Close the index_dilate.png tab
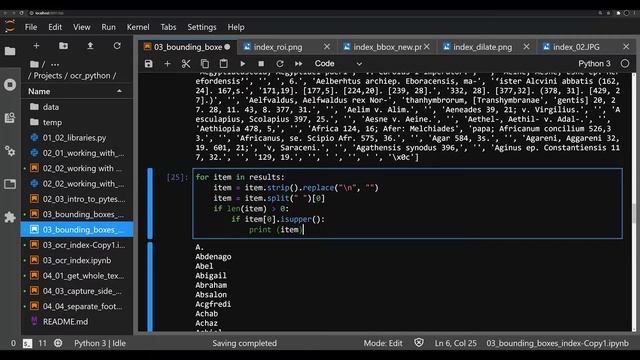Viewport: 640px width, 360px height. (x=527, y=47)
